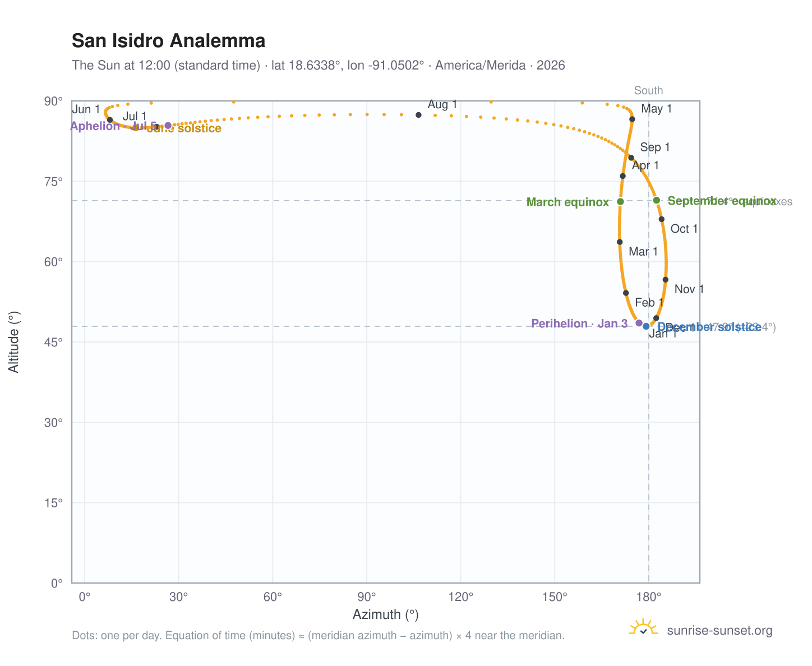Select the Oct 1 marker dot

(x=661, y=219)
